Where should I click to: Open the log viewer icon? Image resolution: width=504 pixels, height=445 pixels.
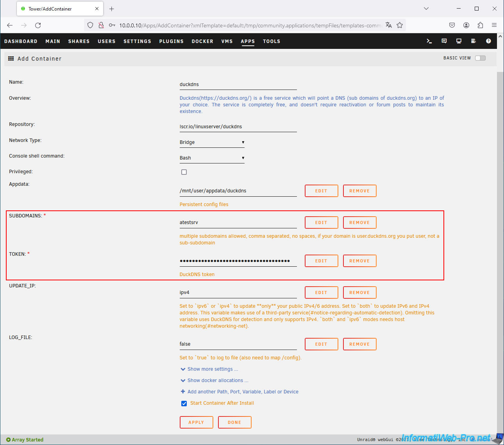pos(474,41)
